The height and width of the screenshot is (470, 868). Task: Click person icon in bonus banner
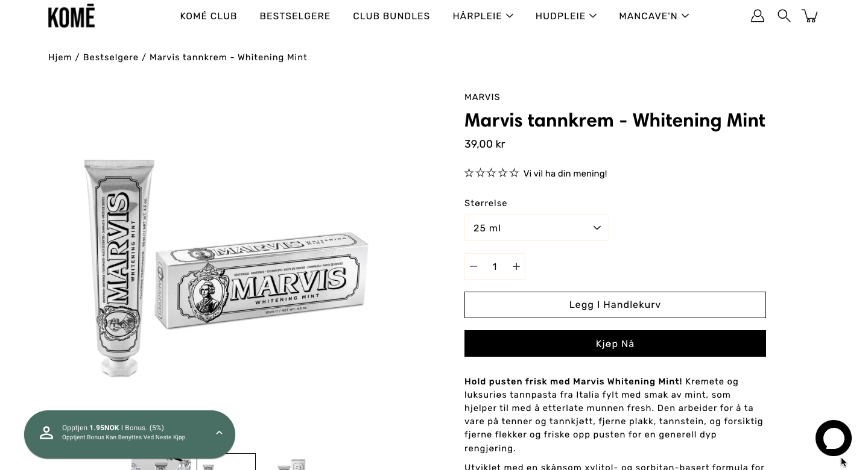click(46, 433)
